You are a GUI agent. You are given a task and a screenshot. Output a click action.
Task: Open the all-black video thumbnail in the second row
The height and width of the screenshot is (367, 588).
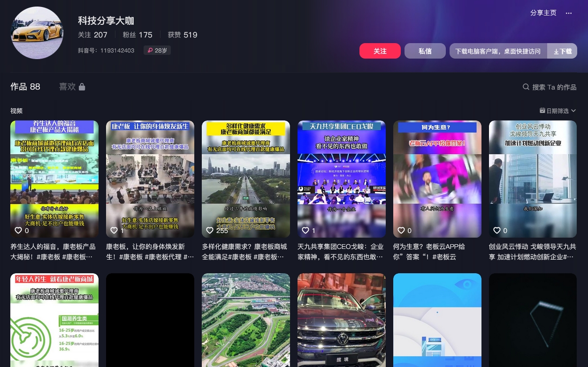[x=150, y=320]
